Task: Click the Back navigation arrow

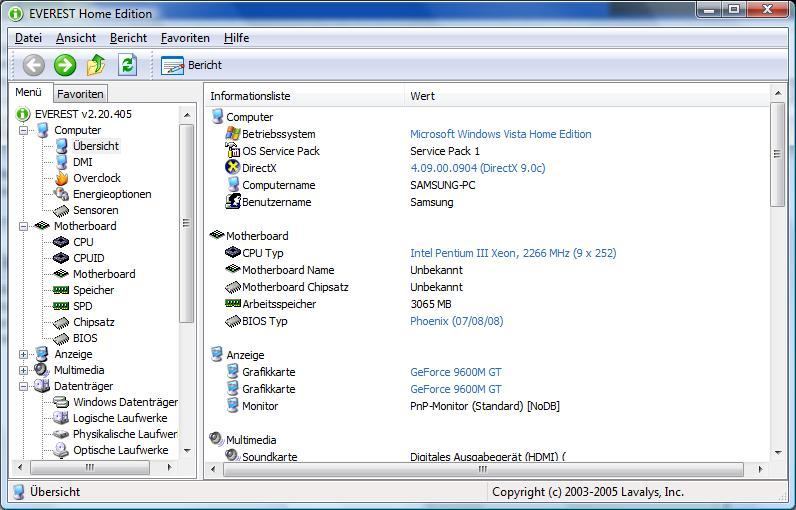Action: coord(34,65)
